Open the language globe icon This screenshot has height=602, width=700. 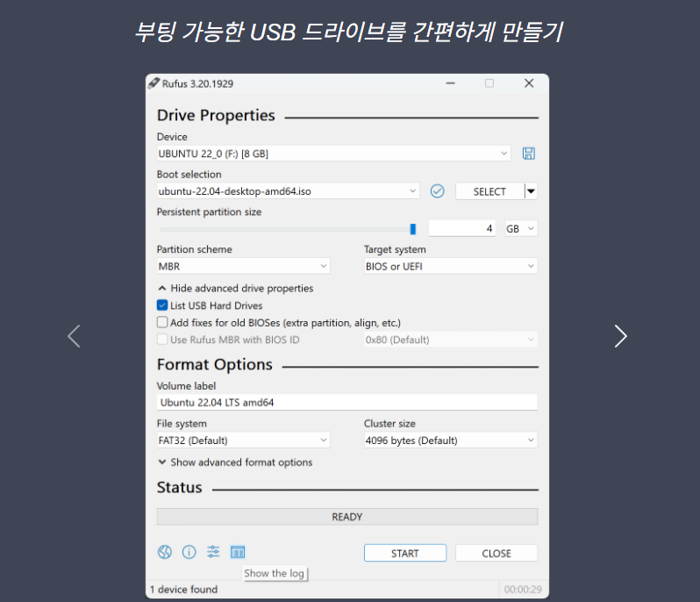(165, 552)
